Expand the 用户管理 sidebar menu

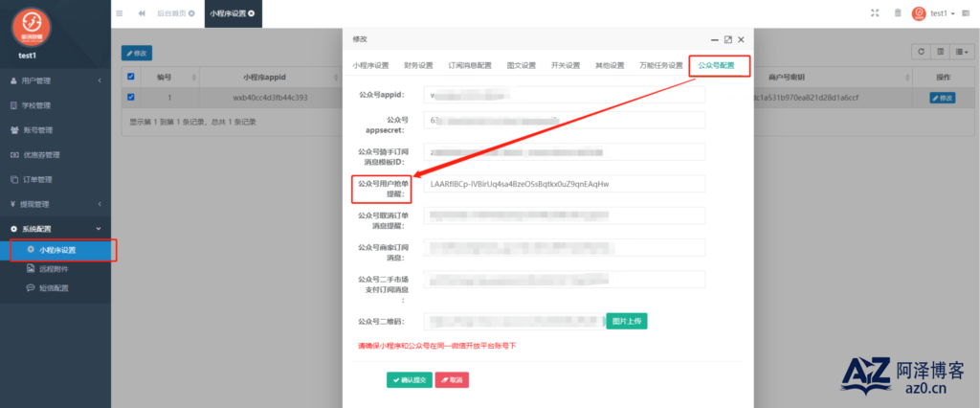coord(56,80)
